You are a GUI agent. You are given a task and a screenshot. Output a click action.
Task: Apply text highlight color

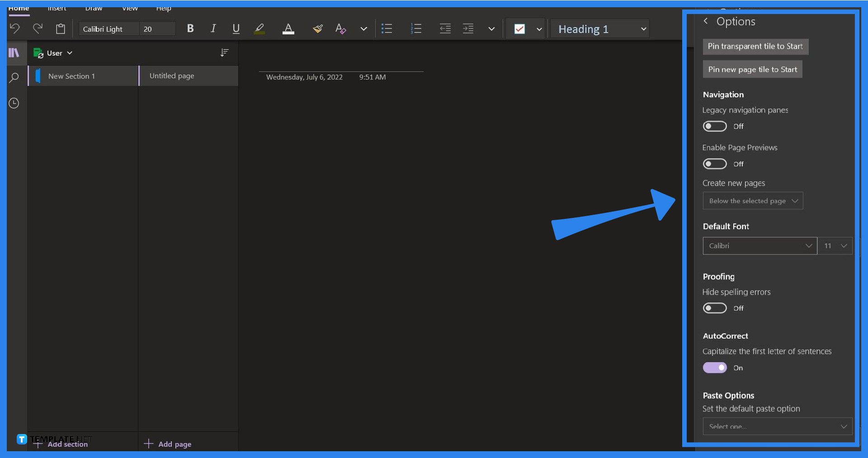(259, 28)
